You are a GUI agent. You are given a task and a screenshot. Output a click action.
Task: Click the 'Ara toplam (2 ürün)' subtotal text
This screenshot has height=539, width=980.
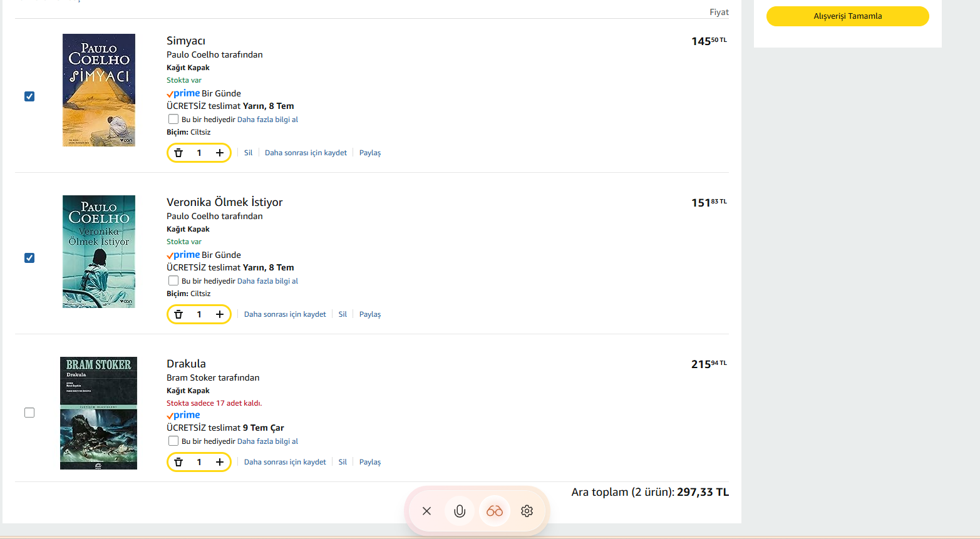pyautogui.click(x=622, y=492)
